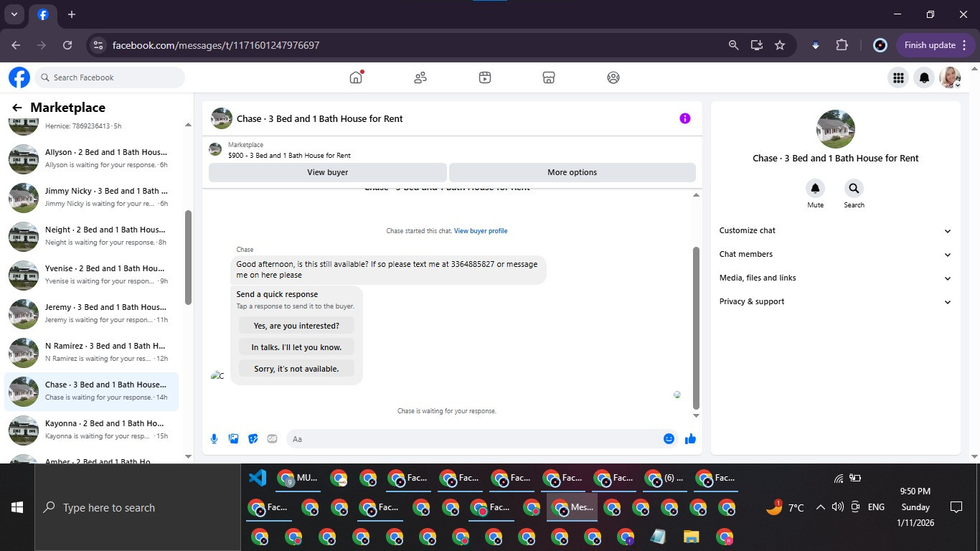The image size is (980, 551).
Task: Send quick reply 'Yes, are you interested?'
Action: [x=296, y=326]
